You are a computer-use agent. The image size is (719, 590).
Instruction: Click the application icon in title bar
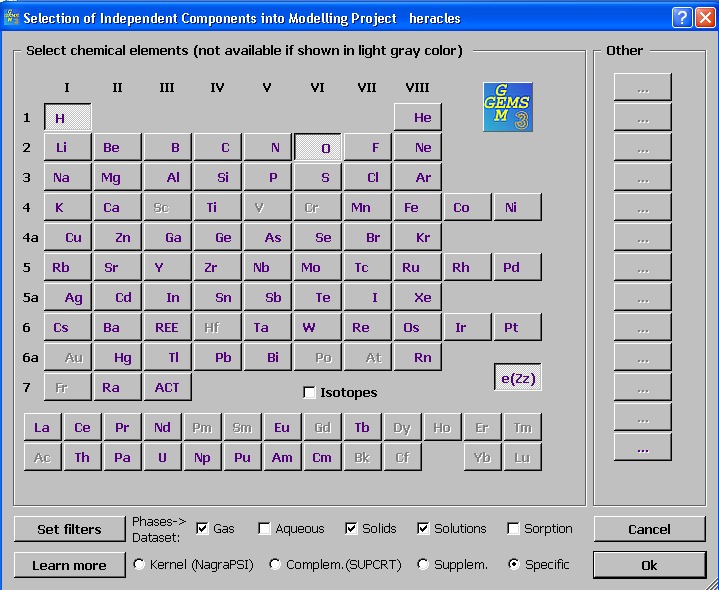(x=11, y=17)
